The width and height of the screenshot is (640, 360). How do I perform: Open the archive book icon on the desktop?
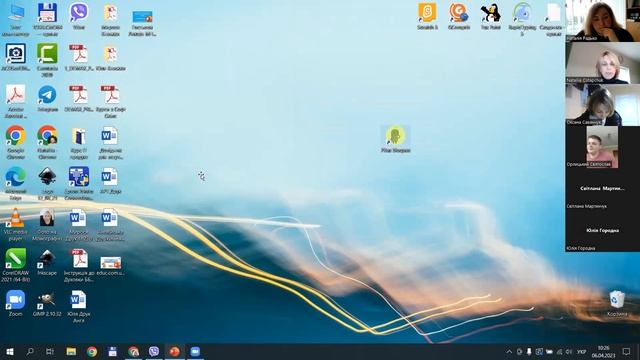[x=79, y=142]
